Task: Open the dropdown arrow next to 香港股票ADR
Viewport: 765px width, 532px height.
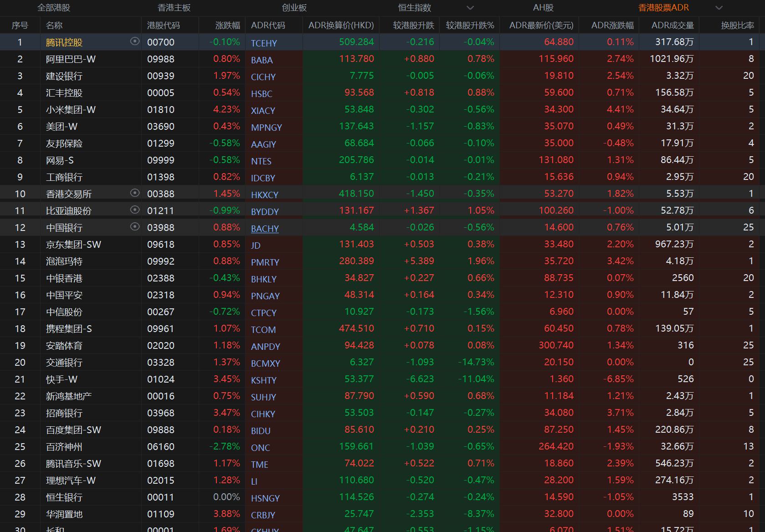Action: pyautogui.click(x=719, y=8)
